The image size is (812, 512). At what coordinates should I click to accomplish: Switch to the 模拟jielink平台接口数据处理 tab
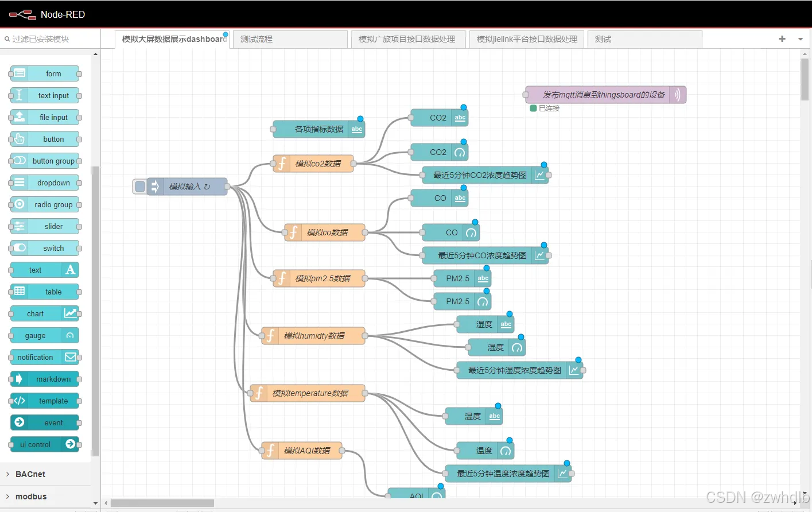526,39
